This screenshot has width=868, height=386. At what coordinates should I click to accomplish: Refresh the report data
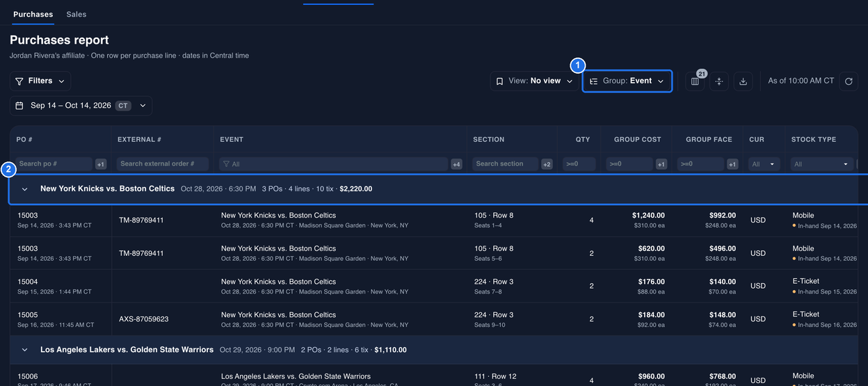[849, 81]
